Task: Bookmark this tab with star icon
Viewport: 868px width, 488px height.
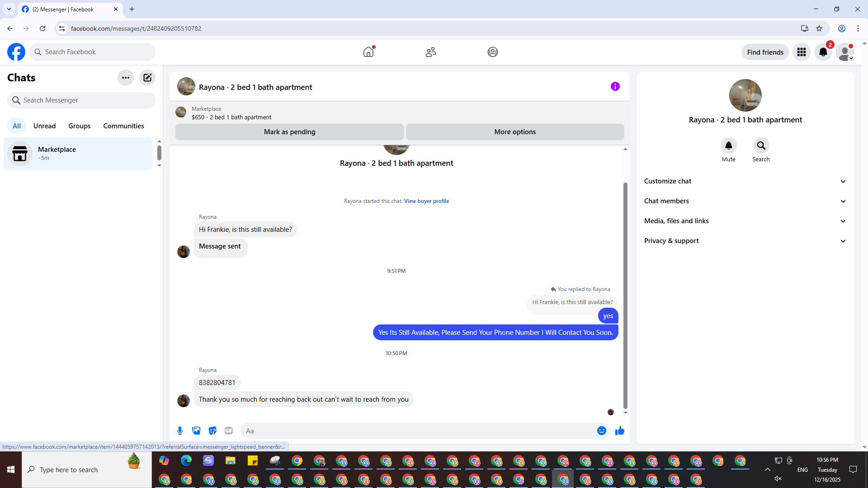Action: (819, 28)
